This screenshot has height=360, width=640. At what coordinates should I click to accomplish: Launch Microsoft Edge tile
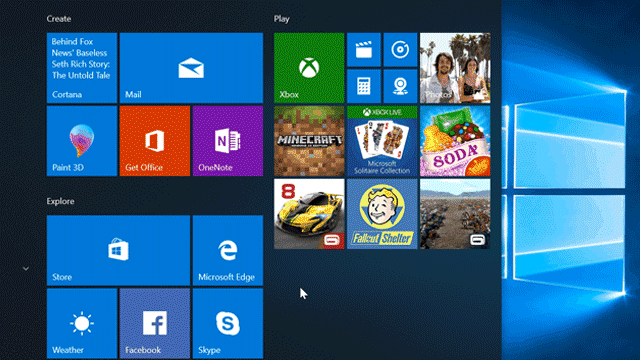(x=228, y=250)
